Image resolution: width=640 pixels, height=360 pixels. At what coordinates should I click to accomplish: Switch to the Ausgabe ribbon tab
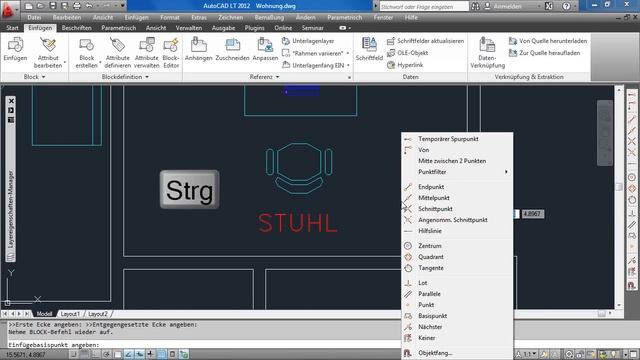point(223,28)
